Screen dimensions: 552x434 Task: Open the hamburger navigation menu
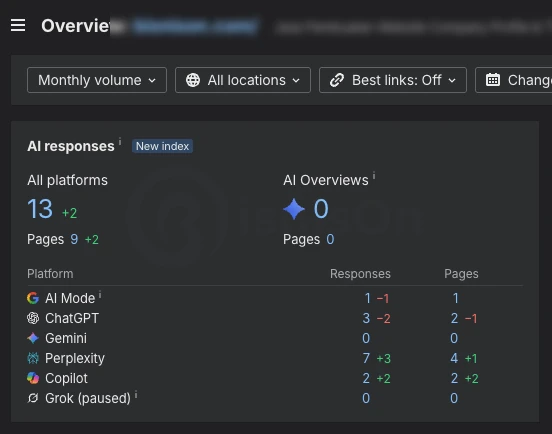click(x=18, y=25)
